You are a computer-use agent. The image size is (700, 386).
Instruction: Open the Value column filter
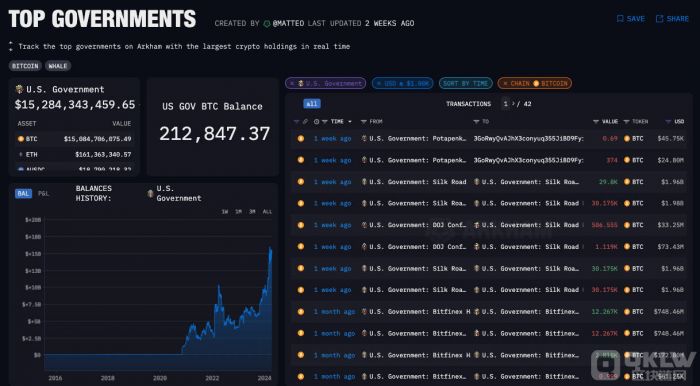[x=596, y=121]
